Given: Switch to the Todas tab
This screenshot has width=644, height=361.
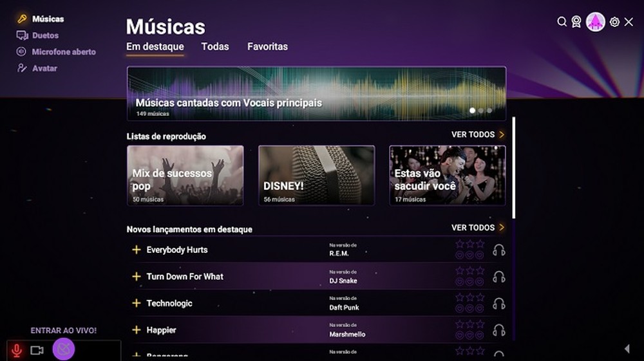Looking at the screenshot, I should (215, 47).
